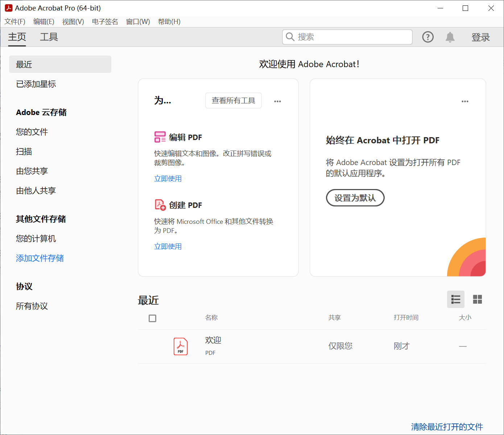
Task: Open the notifications bell icon
Action: click(450, 37)
